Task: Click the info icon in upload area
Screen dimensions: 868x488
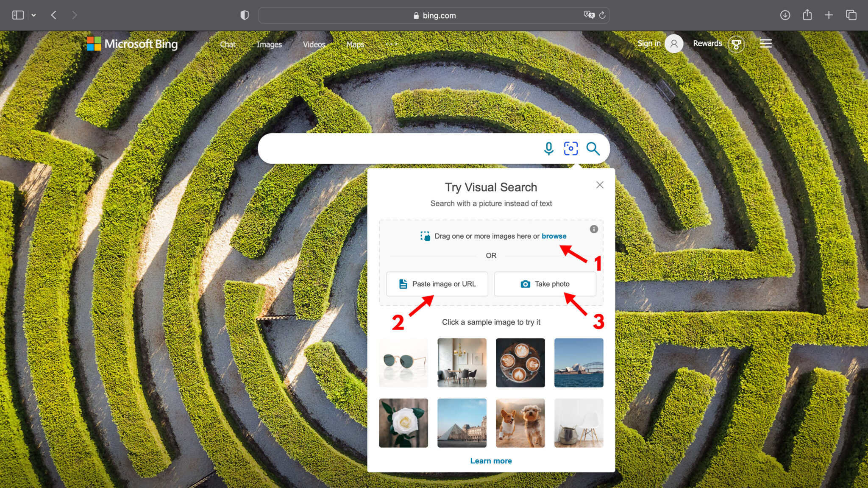Action: coord(594,229)
